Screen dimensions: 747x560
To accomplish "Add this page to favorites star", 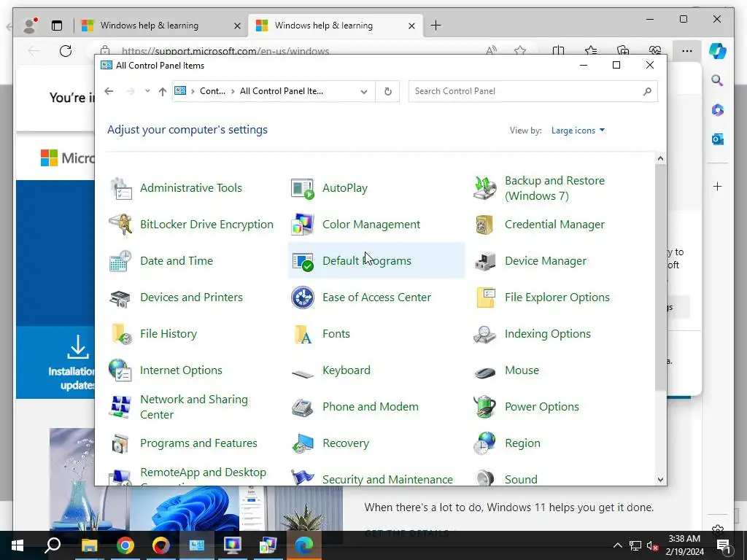I will [x=519, y=50].
